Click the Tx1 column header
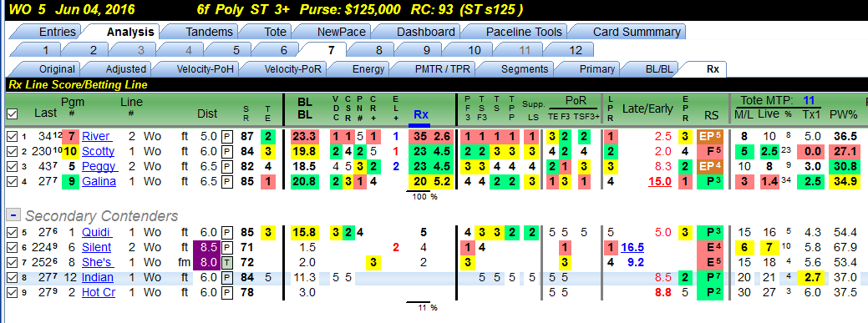This screenshot has height=323, width=868. click(811, 114)
